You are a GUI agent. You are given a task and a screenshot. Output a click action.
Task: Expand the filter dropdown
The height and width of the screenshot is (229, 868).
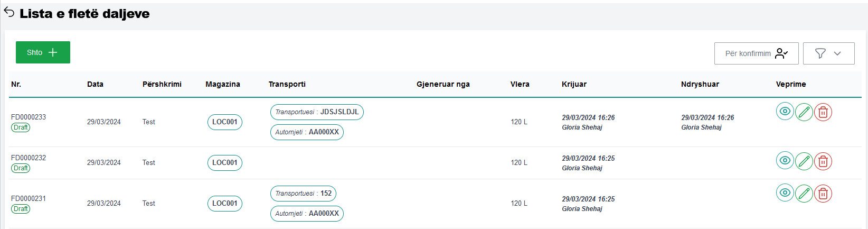point(828,53)
